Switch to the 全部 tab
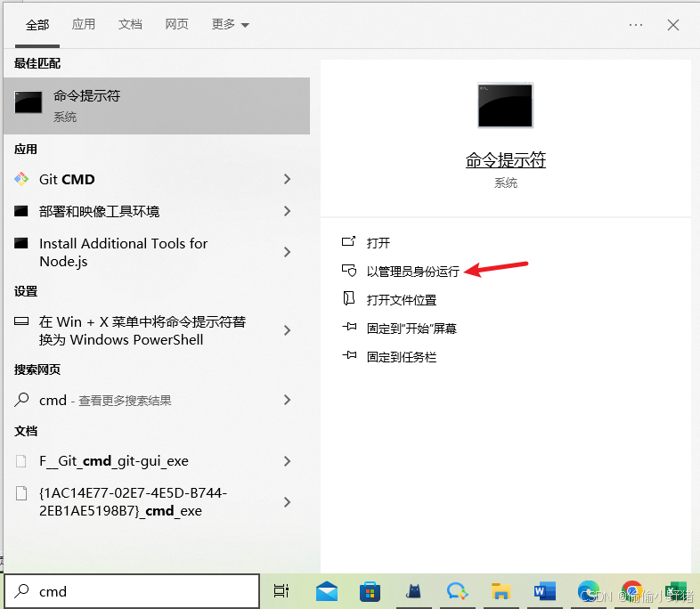This screenshot has width=700, height=609. click(37, 25)
